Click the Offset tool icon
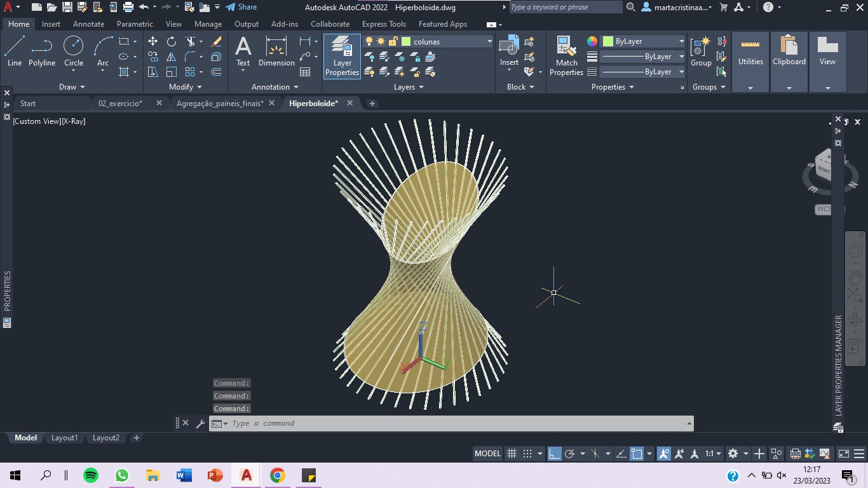 (216, 72)
